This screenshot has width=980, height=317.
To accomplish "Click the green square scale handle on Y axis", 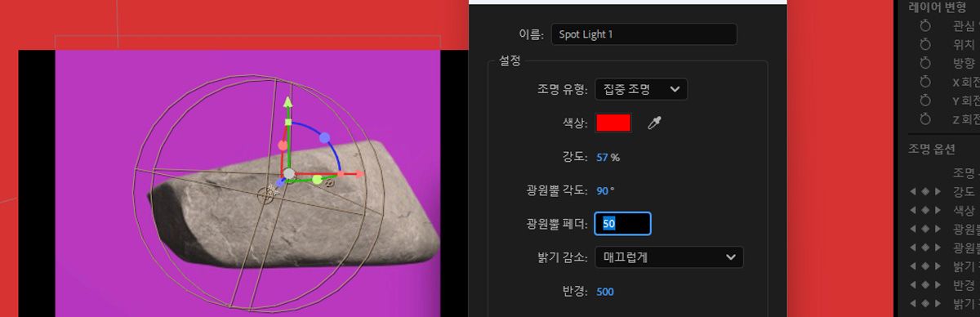I will coord(287,123).
